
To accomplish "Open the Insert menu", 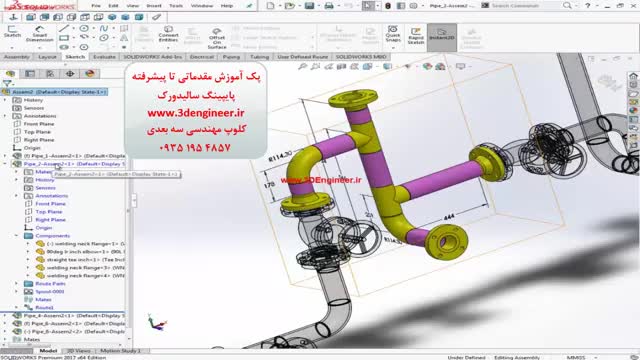I will point(154,6).
